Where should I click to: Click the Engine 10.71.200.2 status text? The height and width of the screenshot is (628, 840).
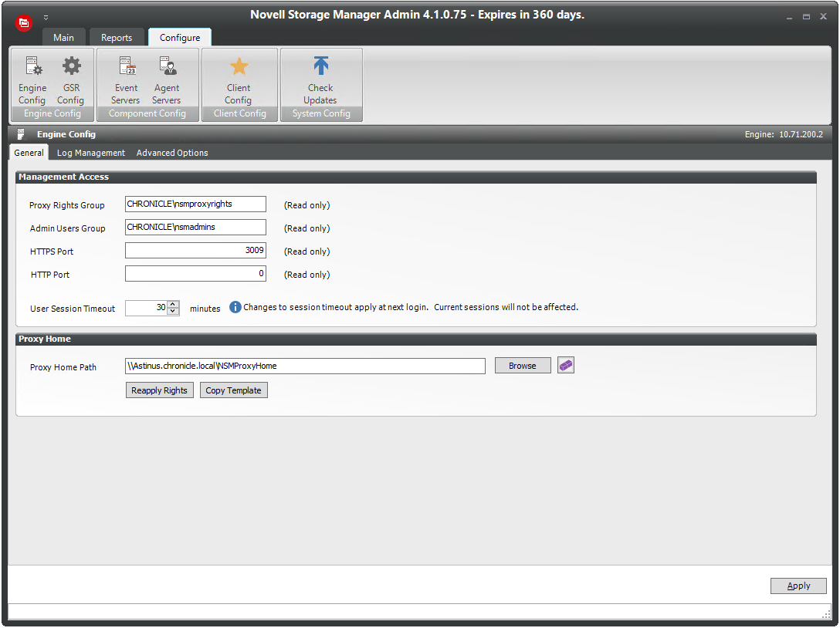(784, 134)
